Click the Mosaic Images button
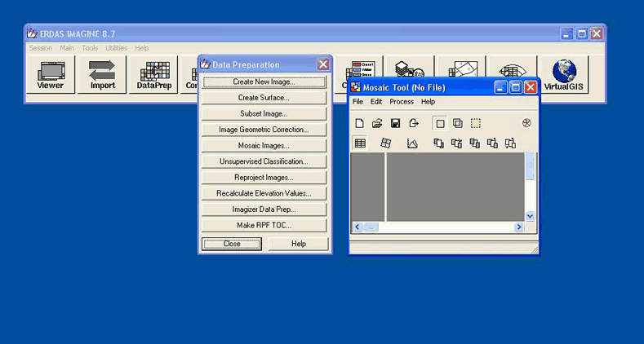 [264, 146]
